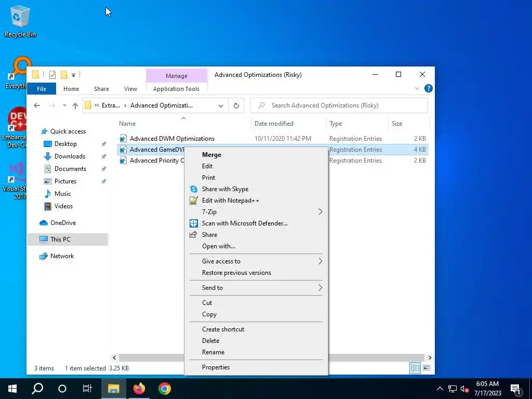Click the New folder quick access toolbar icon

click(x=64, y=75)
